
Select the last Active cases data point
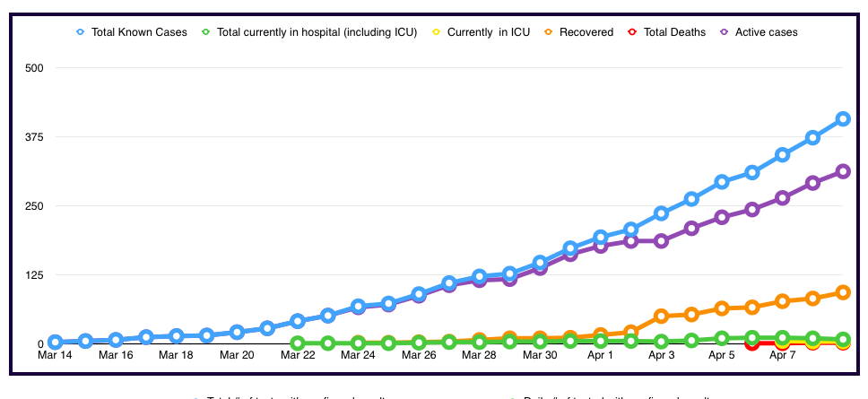point(843,171)
